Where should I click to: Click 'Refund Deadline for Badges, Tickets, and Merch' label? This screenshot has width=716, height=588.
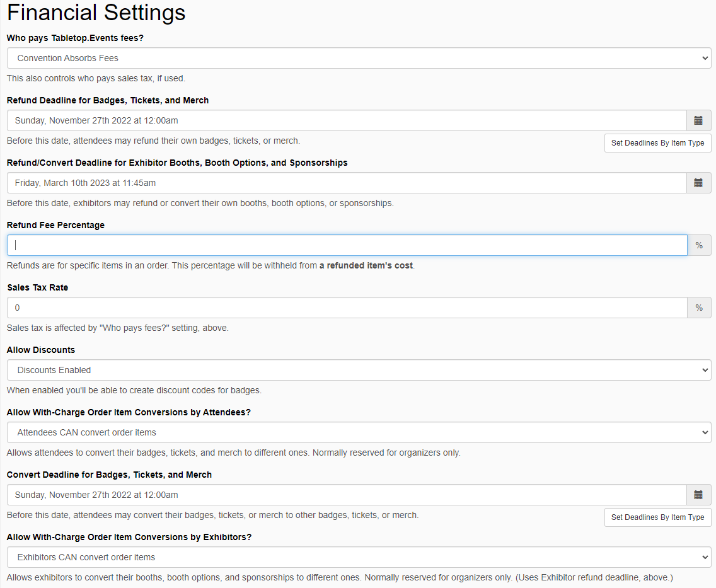108,100
